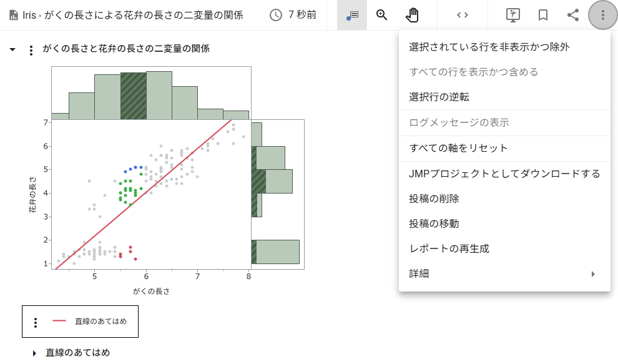Expand the 詳細 submenu arrow

pos(593,274)
